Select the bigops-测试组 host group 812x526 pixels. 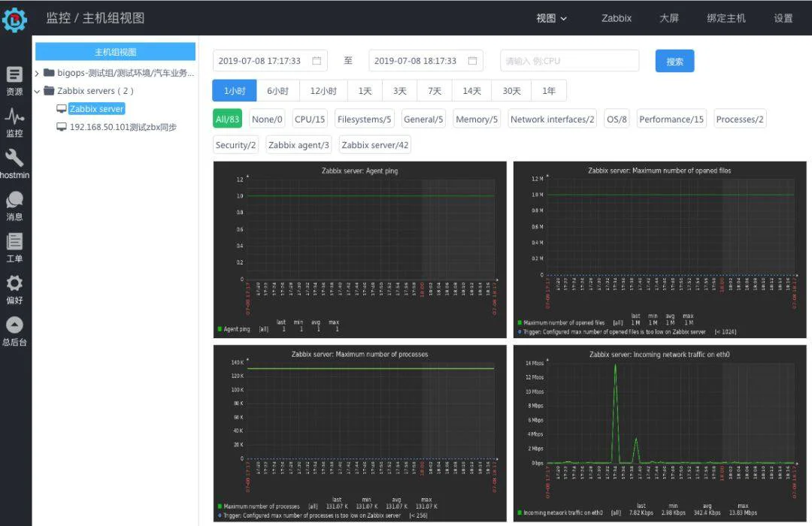click(x=126, y=72)
